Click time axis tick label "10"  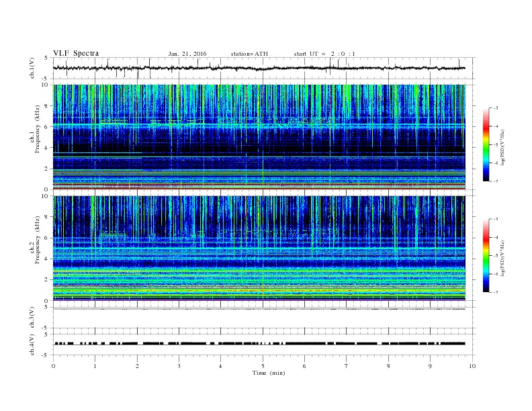coord(472,366)
